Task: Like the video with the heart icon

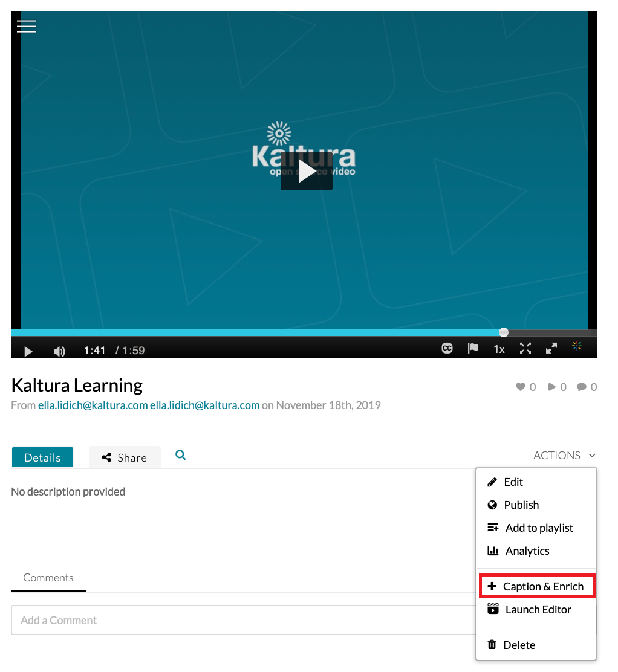Action: [x=520, y=387]
